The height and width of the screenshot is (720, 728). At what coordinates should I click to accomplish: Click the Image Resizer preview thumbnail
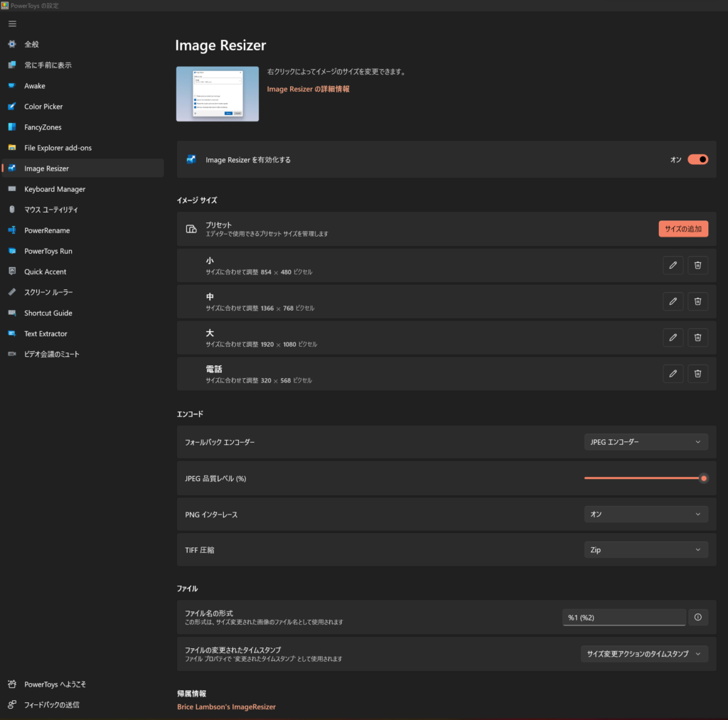click(218, 94)
